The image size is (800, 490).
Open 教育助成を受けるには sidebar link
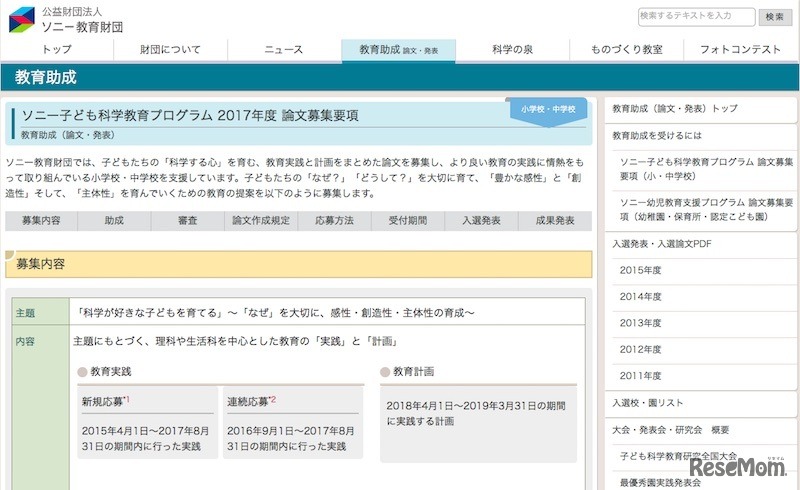pyautogui.click(x=657, y=136)
